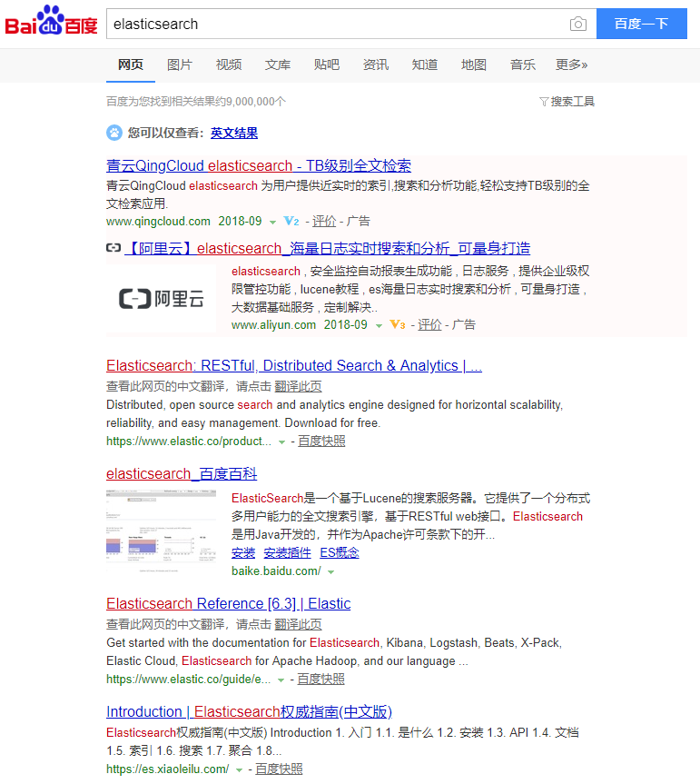Click the baike.baidu.com/ URL text
Screen dimensions: 700x784
pyautogui.click(x=276, y=571)
